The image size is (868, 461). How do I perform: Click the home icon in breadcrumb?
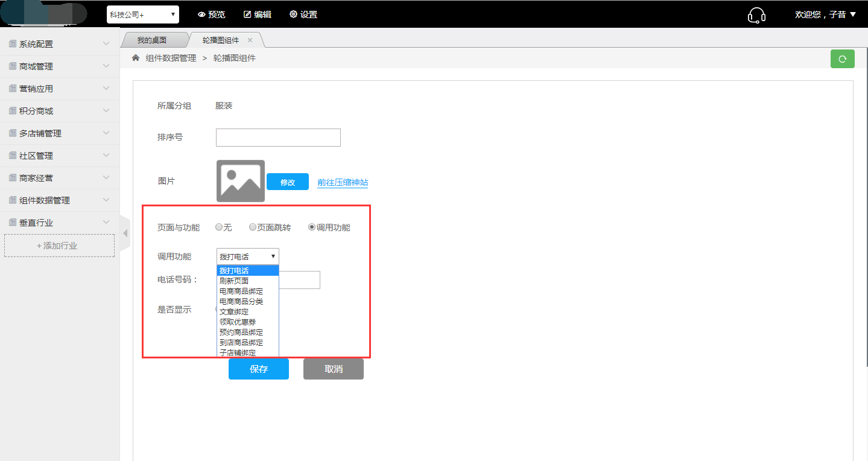pyautogui.click(x=136, y=58)
